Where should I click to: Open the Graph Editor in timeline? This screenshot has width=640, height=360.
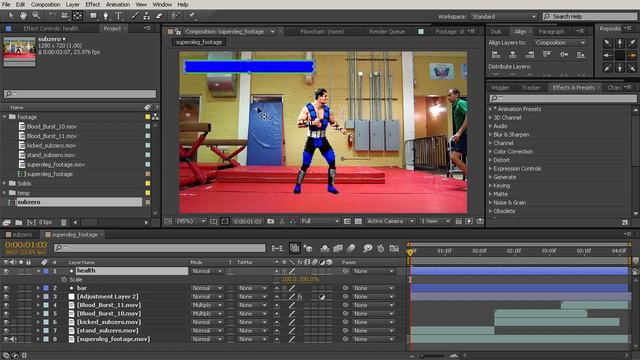pyautogui.click(x=394, y=248)
